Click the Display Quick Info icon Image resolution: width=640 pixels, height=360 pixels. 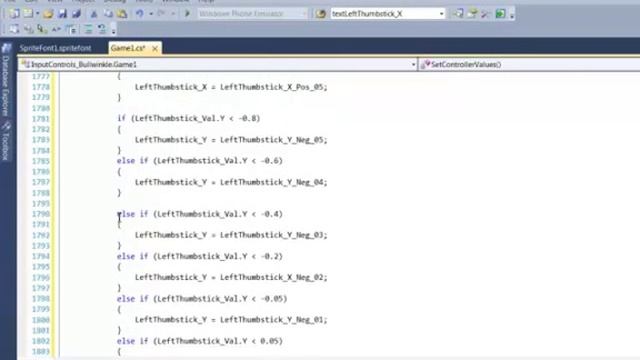coord(42,29)
